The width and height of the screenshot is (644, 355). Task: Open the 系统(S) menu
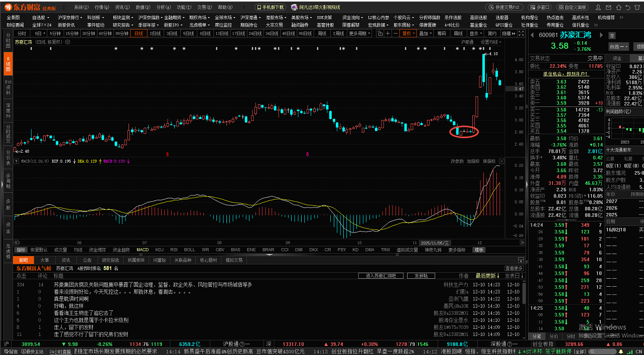coord(81,8)
